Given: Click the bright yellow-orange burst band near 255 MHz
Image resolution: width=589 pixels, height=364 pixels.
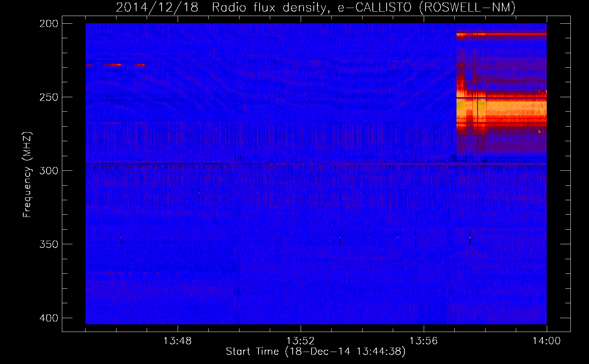Looking at the screenshot, I should [x=502, y=108].
